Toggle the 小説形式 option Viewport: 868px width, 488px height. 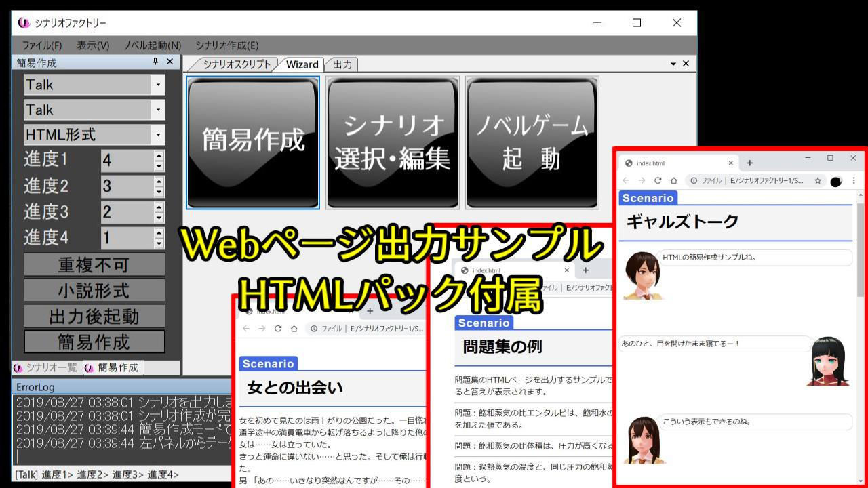94,291
